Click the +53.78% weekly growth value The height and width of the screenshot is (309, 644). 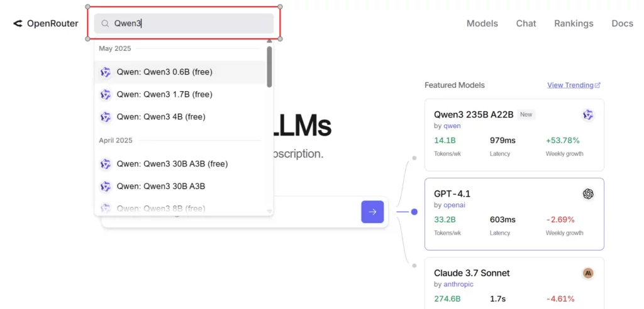563,141
